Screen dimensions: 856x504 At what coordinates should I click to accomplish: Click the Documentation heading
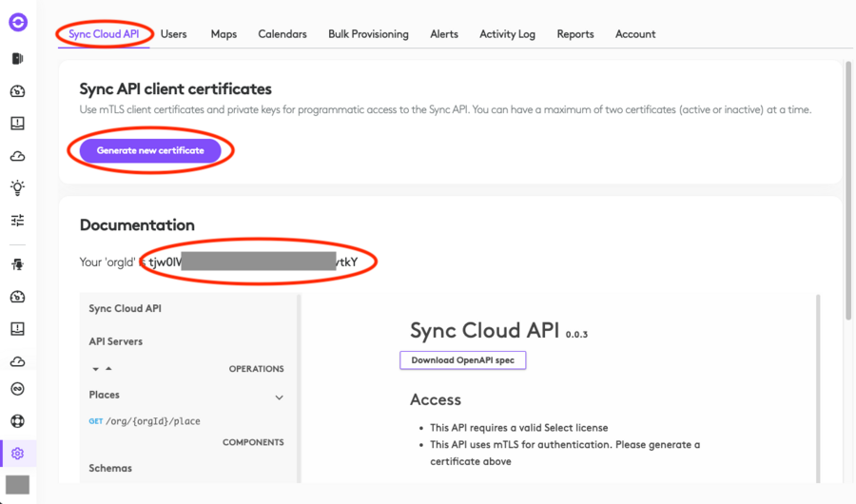137,225
